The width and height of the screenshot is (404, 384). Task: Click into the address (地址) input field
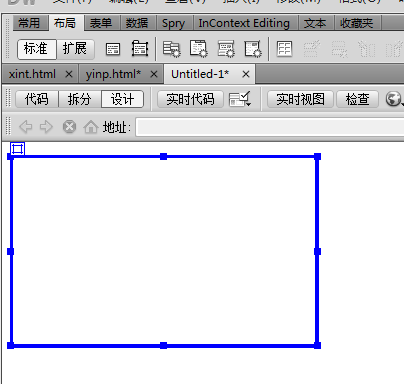click(270, 127)
